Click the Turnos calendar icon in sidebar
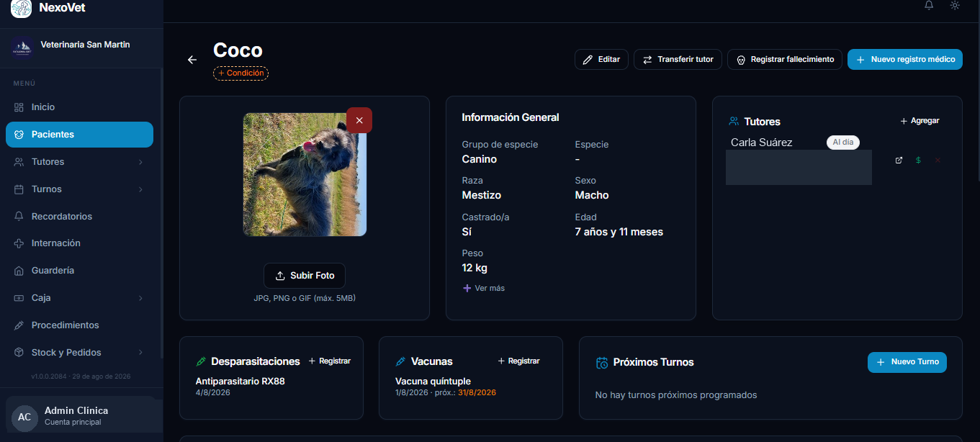 click(x=19, y=189)
